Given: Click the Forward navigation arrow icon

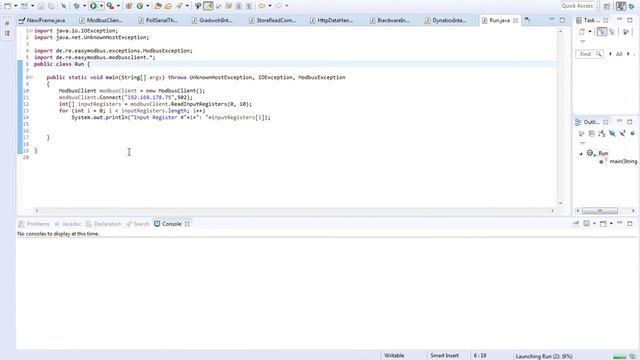Looking at the screenshot, I should point(279,6).
